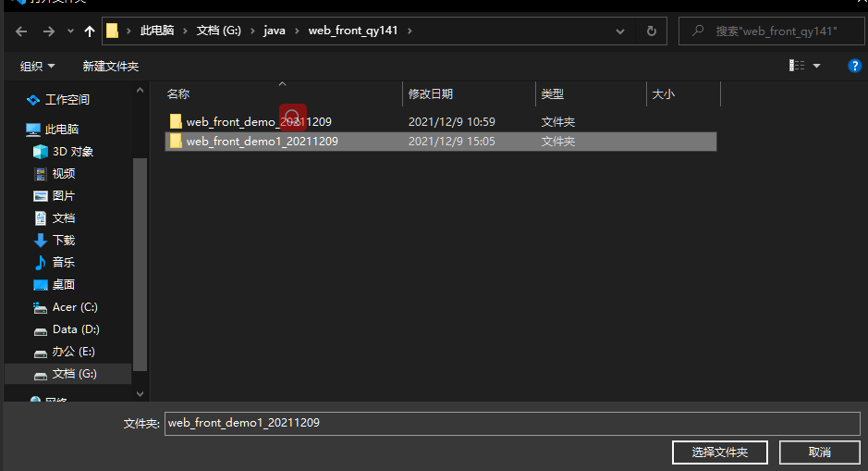
Task: Click sidebar scrollbar down arrow
Action: coord(140,394)
